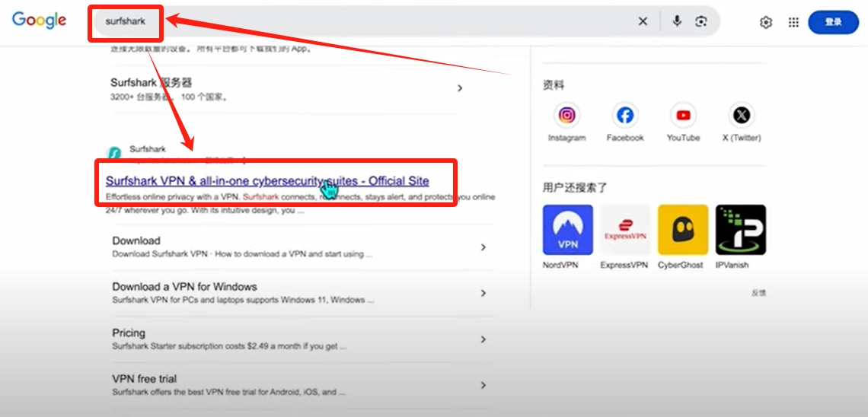Open Google Lens image search icon
The image size is (868, 417).
coord(701,21)
